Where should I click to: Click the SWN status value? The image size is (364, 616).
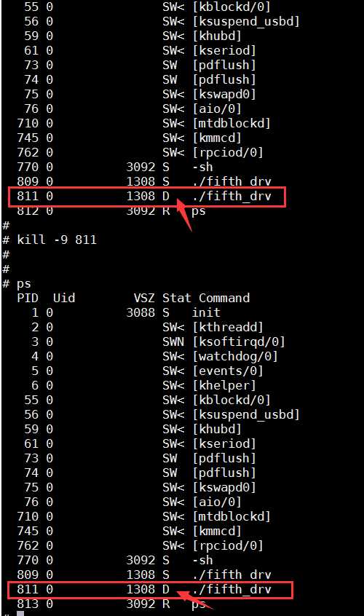point(173,341)
